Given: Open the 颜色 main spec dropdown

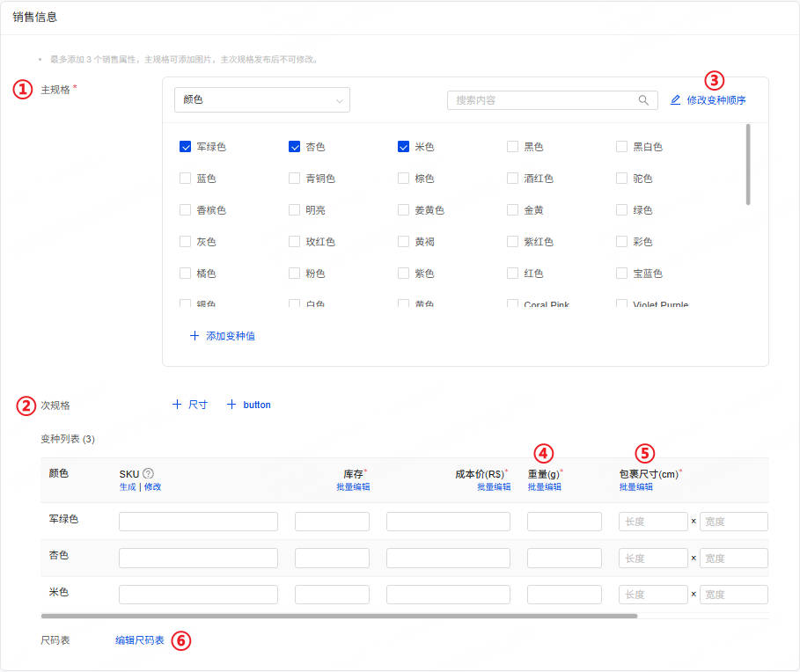Looking at the screenshot, I should click(x=262, y=100).
